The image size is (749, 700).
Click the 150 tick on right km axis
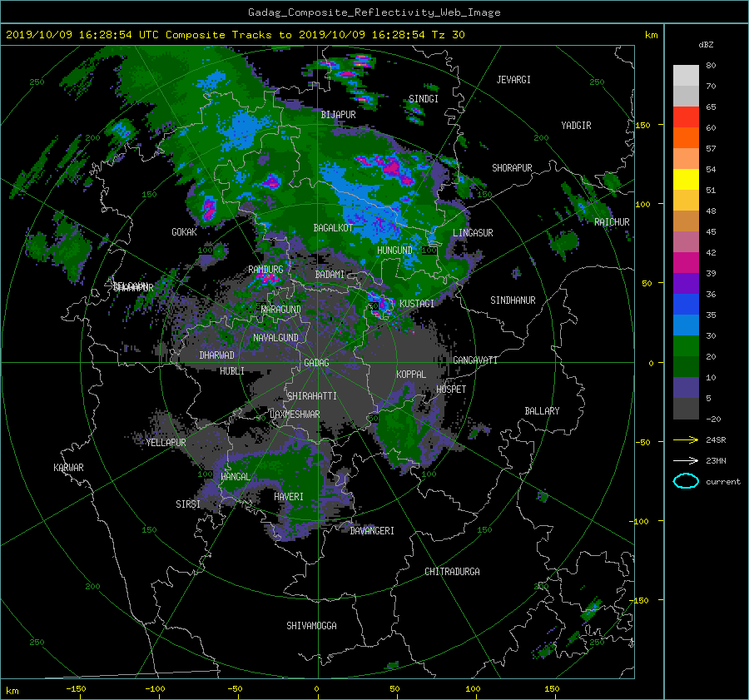click(x=642, y=125)
